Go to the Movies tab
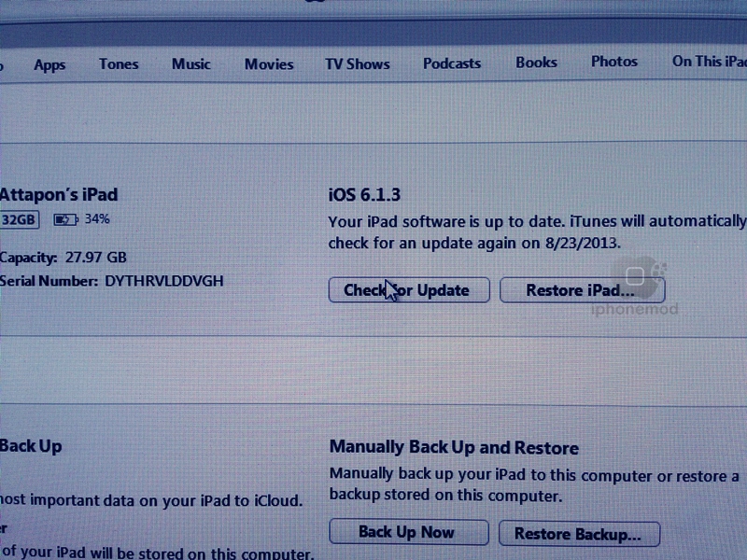The height and width of the screenshot is (560, 747). point(269,63)
